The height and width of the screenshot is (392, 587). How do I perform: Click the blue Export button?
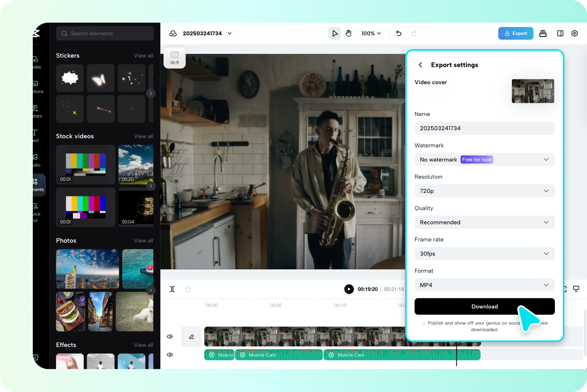[x=516, y=34]
